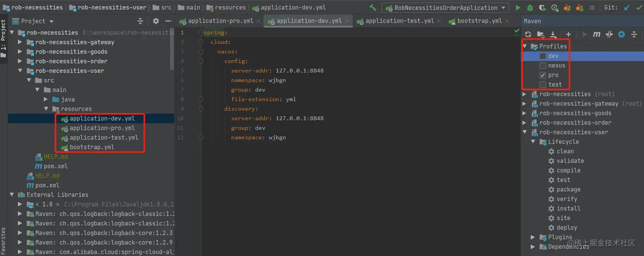Check the nexus Maven profile
Image resolution: width=644 pixels, height=256 pixels.
[x=543, y=66]
